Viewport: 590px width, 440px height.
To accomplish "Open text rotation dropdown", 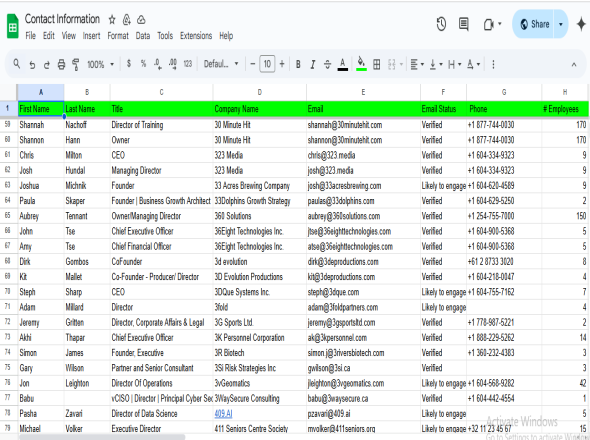I will 473,64.
